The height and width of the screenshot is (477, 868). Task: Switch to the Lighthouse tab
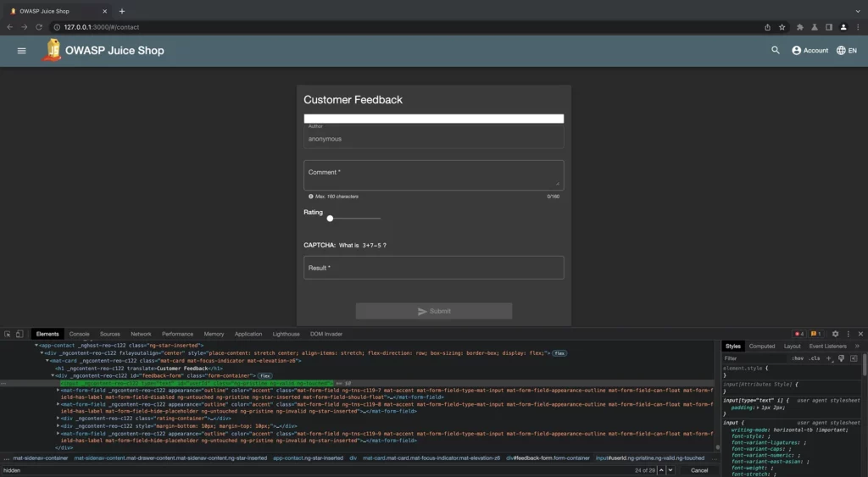point(286,334)
